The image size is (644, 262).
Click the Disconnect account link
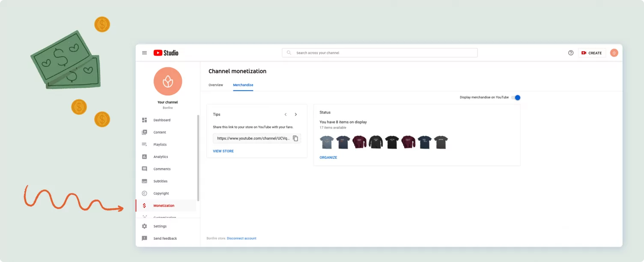pos(241,238)
